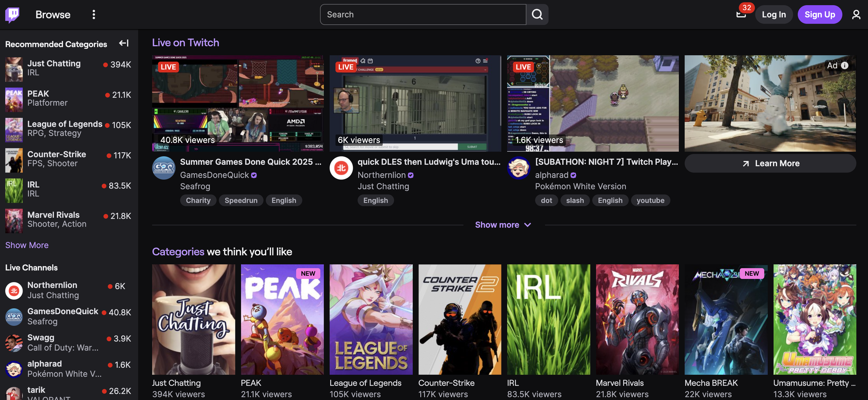Open the user profile icon menu
This screenshot has width=868, height=400.
856,15
